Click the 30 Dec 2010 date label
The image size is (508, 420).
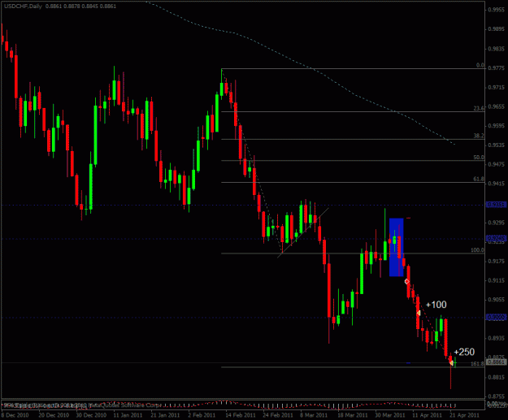coord(91,415)
